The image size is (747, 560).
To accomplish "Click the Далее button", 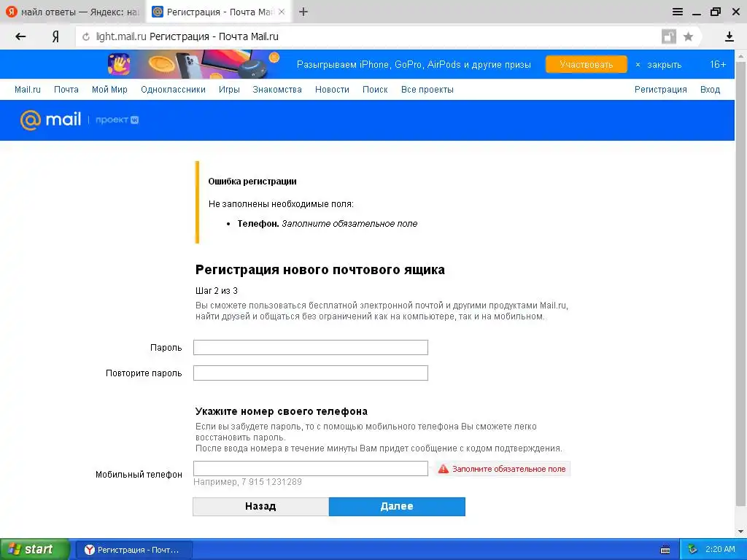I will tap(397, 506).
